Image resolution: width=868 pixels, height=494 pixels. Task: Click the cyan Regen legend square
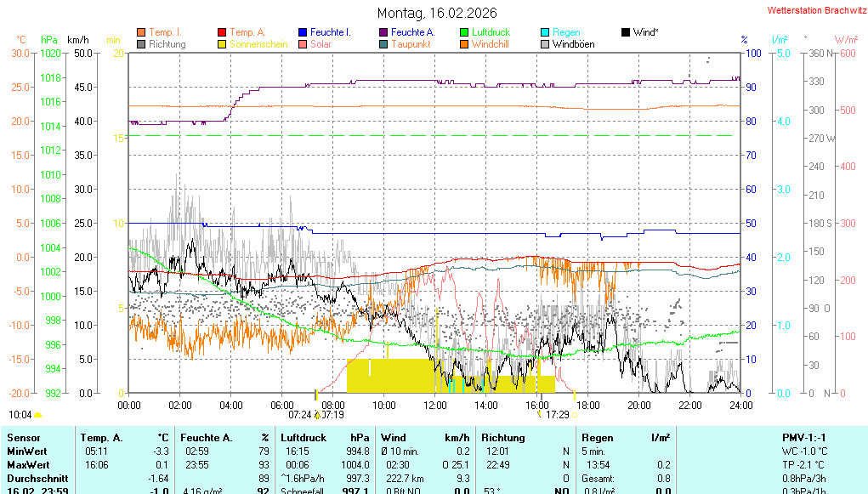tap(545, 32)
